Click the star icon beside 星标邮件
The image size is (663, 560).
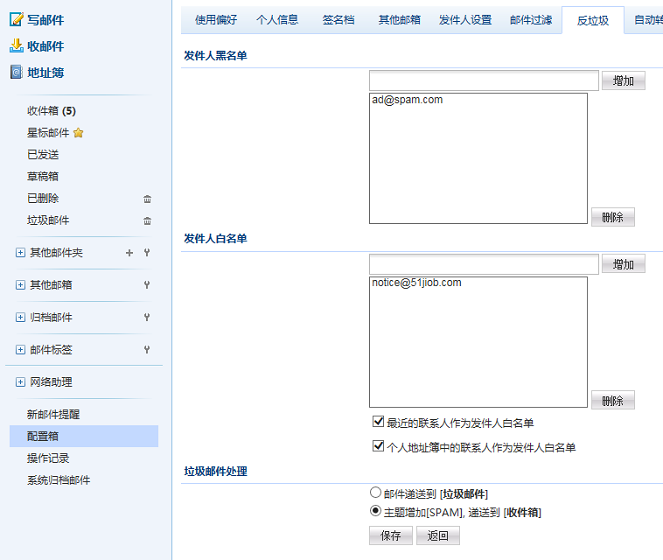pos(78,133)
